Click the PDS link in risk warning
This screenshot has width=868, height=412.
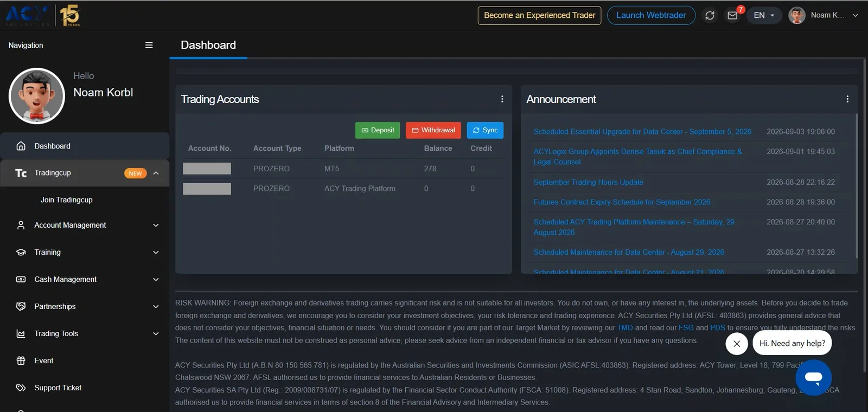(718, 327)
